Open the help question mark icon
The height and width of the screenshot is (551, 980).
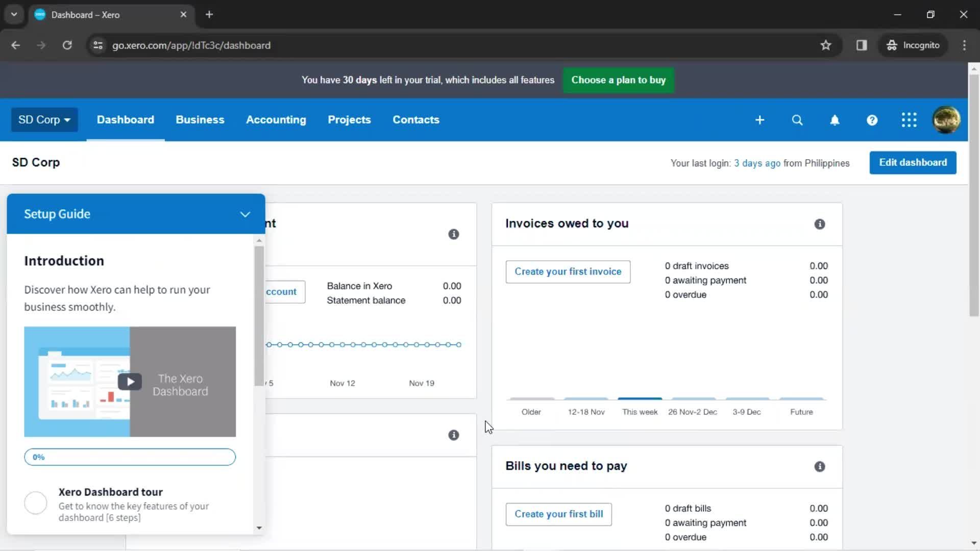[872, 120]
